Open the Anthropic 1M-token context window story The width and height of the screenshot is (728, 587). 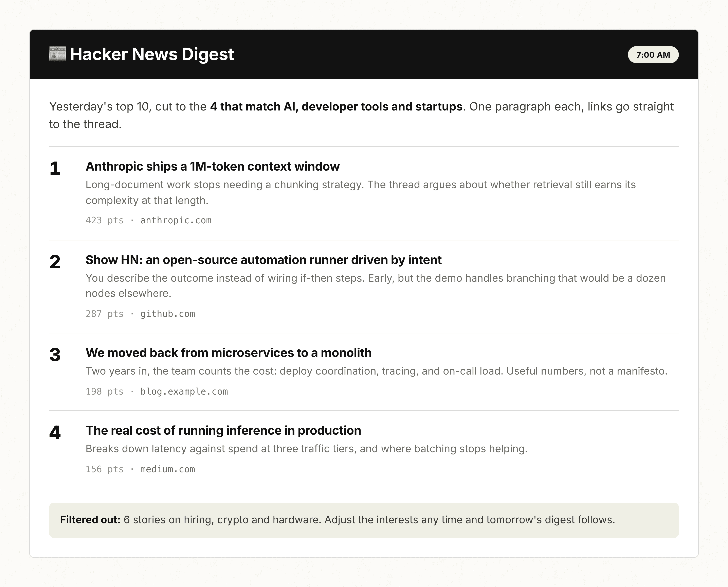pos(213,166)
